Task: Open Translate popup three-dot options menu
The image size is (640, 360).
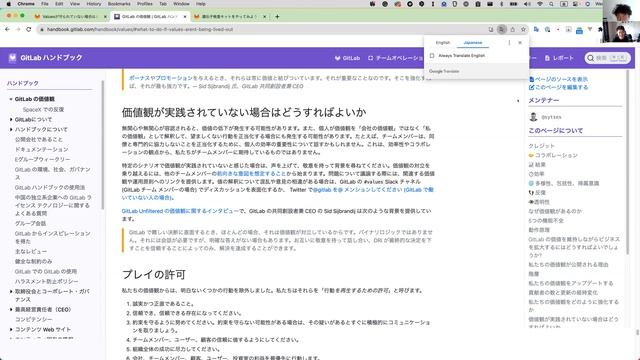Action: tap(509, 42)
